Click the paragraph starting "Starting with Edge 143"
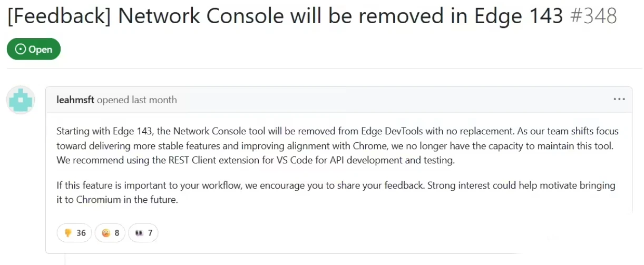 click(x=337, y=145)
